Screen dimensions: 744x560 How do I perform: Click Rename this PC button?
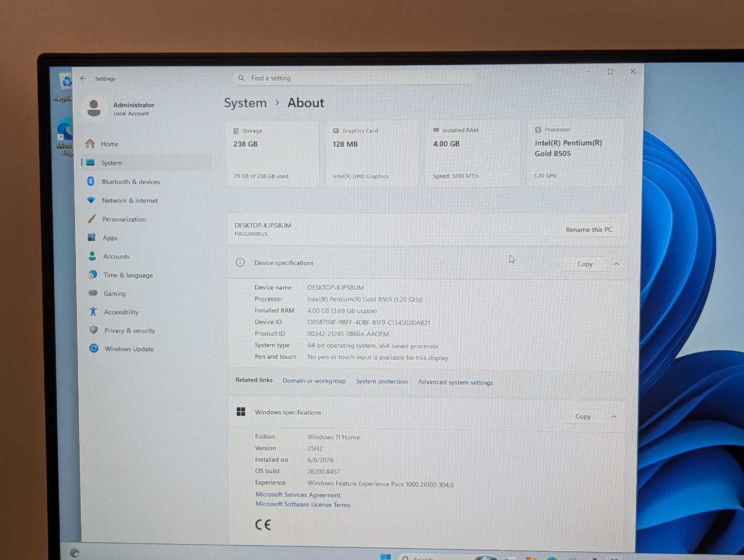point(589,230)
